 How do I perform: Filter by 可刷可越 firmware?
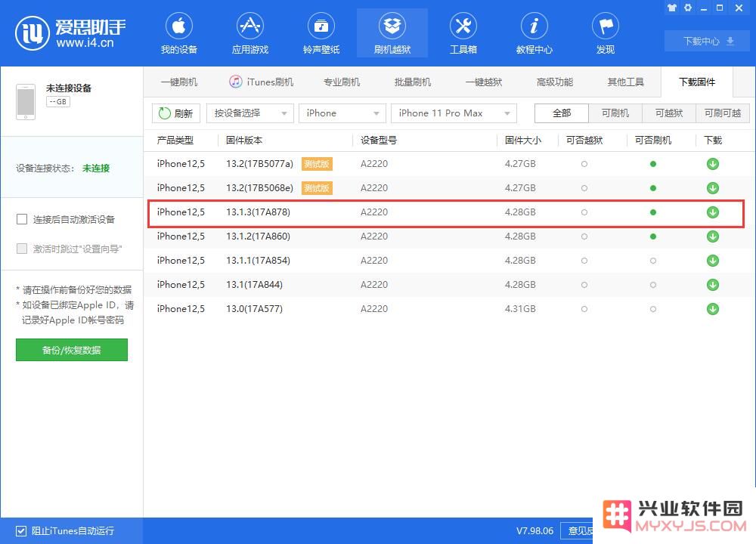coord(723,113)
